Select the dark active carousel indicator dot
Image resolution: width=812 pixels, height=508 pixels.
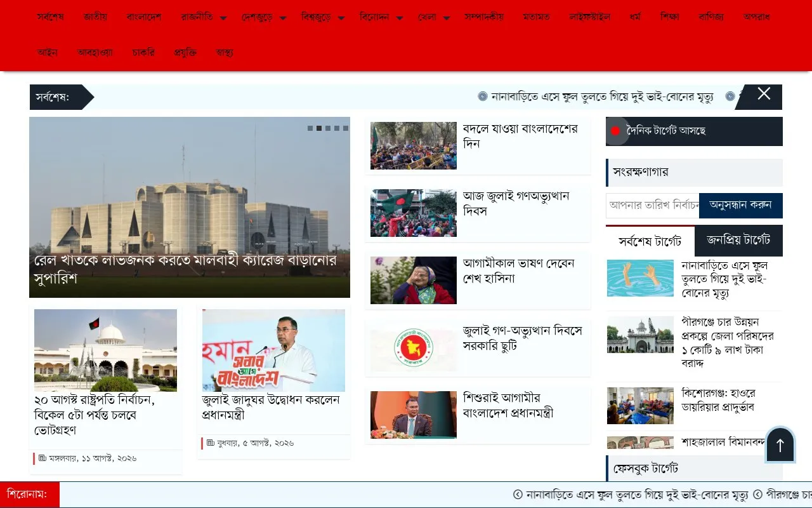tap(319, 128)
